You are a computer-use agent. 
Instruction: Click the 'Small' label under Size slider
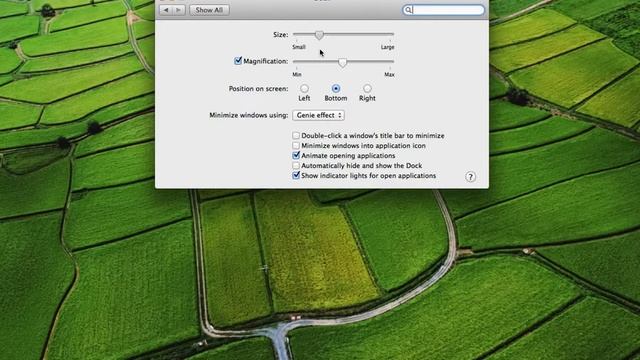[299, 47]
